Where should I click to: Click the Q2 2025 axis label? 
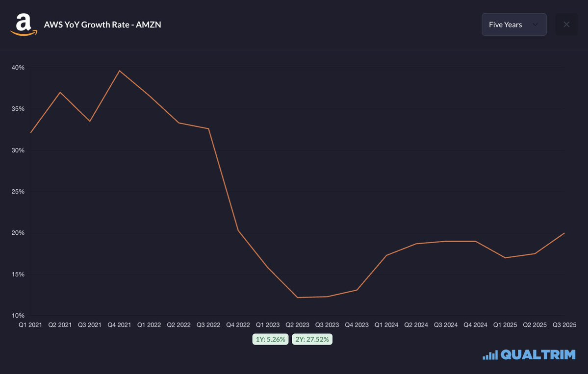(x=535, y=325)
